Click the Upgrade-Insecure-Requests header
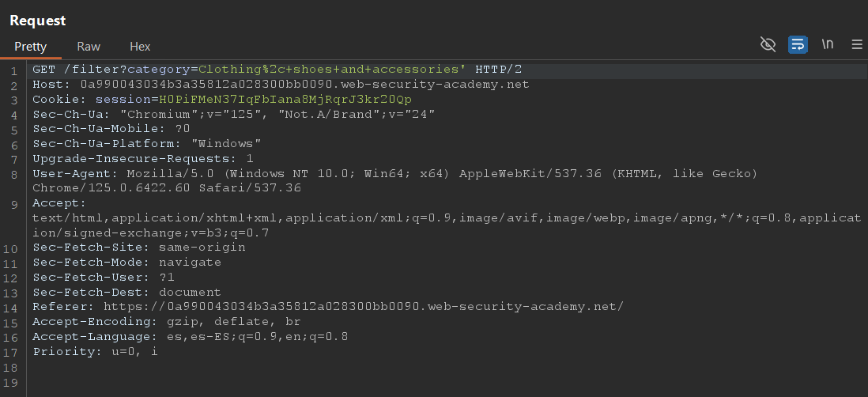Viewport: 868px width, 397px height. 143,159
